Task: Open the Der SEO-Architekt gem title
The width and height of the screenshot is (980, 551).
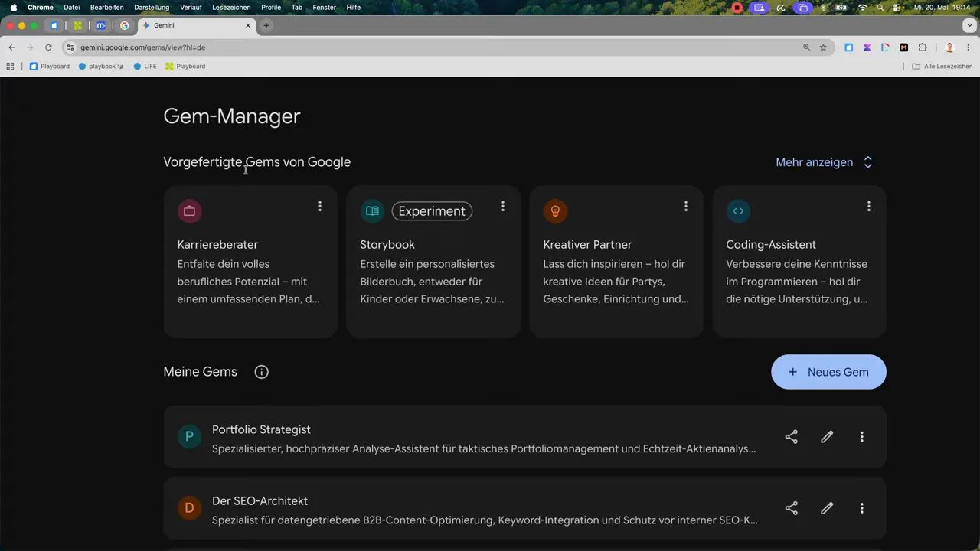Action: coord(260,501)
